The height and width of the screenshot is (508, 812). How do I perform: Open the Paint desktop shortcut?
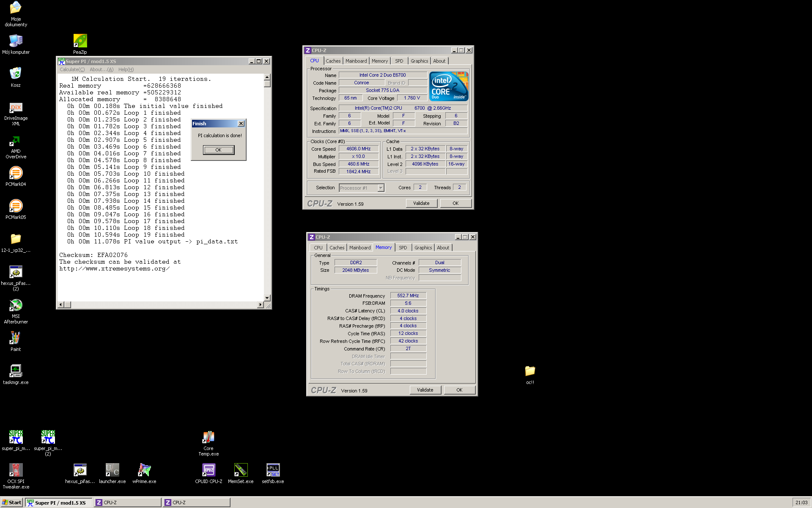[x=16, y=341]
